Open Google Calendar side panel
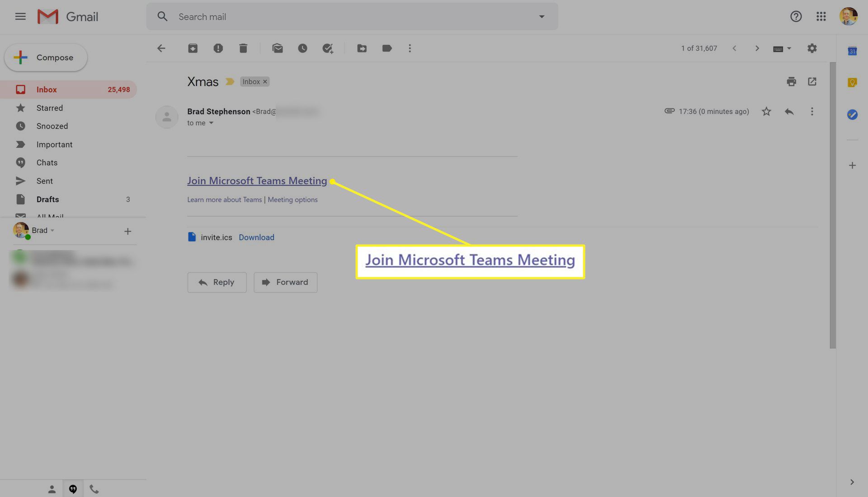This screenshot has height=497, width=868. pos(852,51)
